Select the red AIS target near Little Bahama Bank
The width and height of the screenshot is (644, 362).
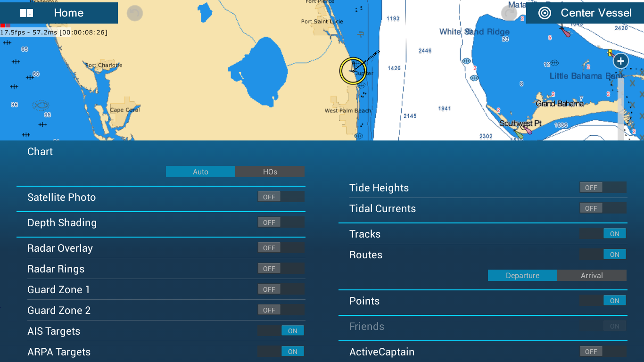pos(565,32)
